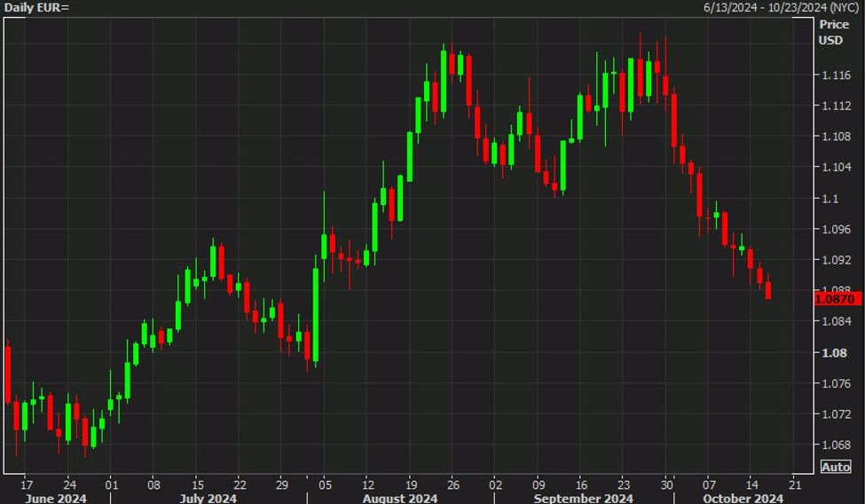
Task: Click the 26 date tick on the time axis
Action: [x=452, y=485]
